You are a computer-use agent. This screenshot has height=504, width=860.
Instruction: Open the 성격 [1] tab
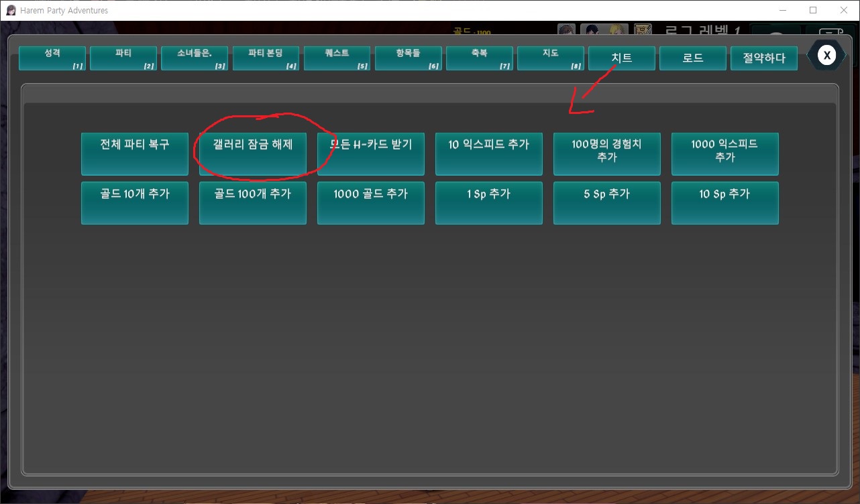tap(52, 58)
